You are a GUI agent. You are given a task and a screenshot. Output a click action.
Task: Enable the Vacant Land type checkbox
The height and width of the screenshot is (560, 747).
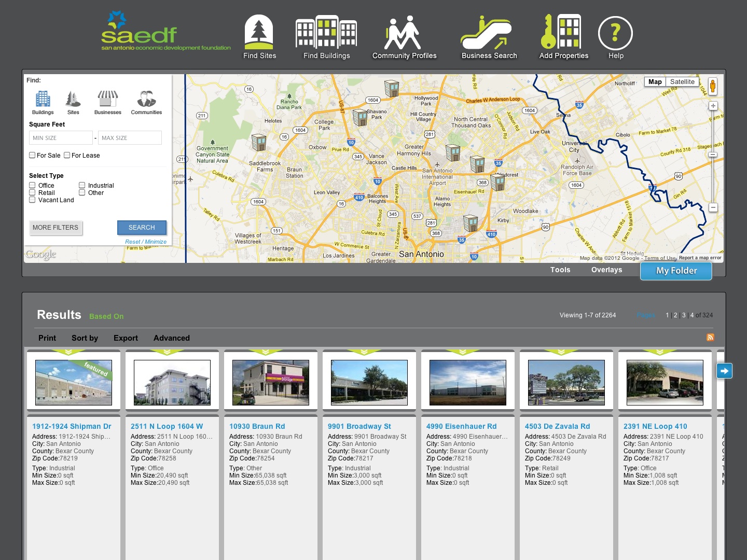coord(32,200)
